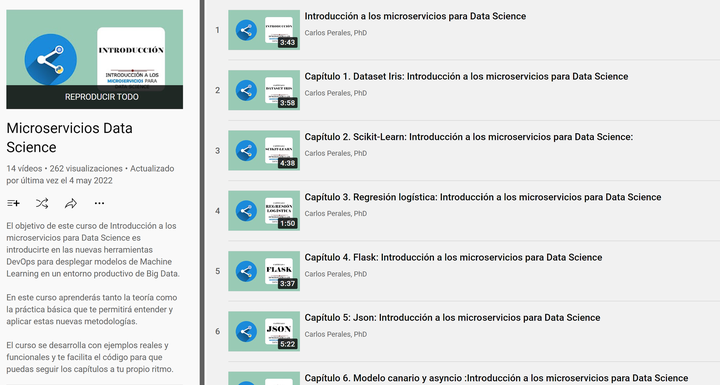Open the three-dots more options menu
720x385 pixels.
click(x=99, y=203)
